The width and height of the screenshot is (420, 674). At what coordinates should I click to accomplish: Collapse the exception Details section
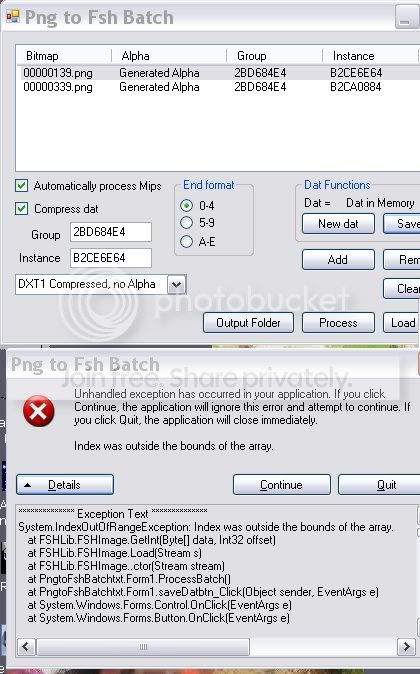(65, 485)
